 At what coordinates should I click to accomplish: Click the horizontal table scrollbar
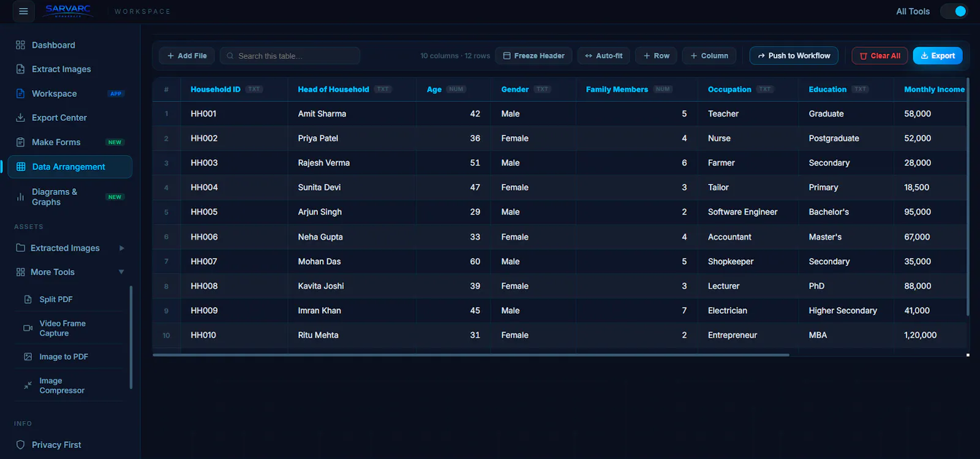(x=470, y=355)
